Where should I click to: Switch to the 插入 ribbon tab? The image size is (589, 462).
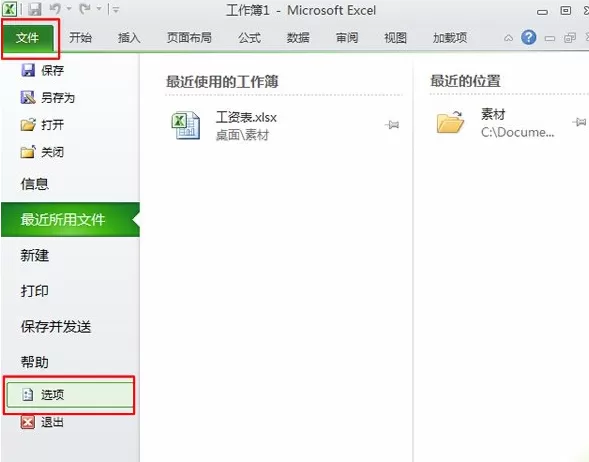pyautogui.click(x=129, y=38)
